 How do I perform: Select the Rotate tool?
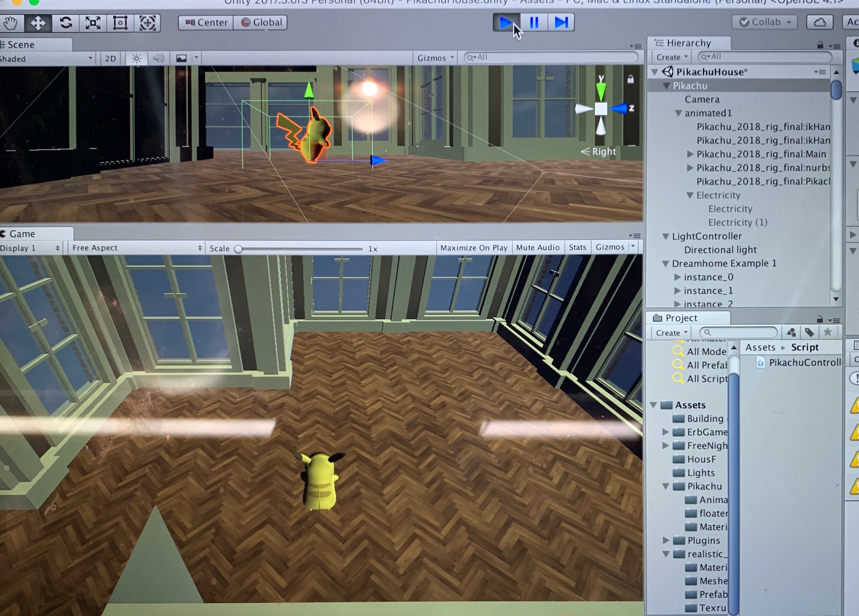(x=66, y=23)
